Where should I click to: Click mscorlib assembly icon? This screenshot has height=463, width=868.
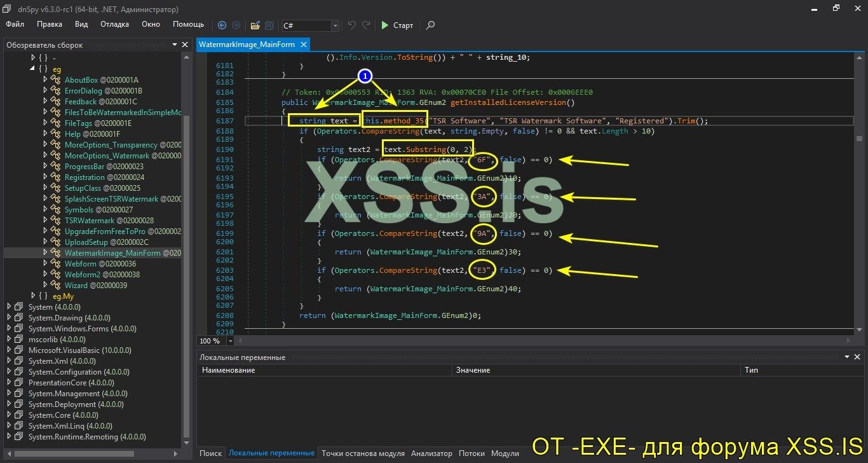point(20,340)
